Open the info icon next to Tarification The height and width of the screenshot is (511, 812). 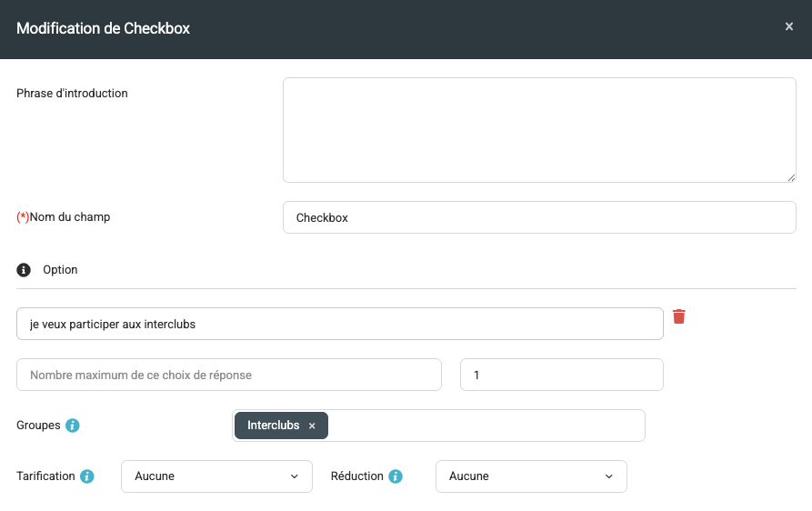[x=87, y=476]
